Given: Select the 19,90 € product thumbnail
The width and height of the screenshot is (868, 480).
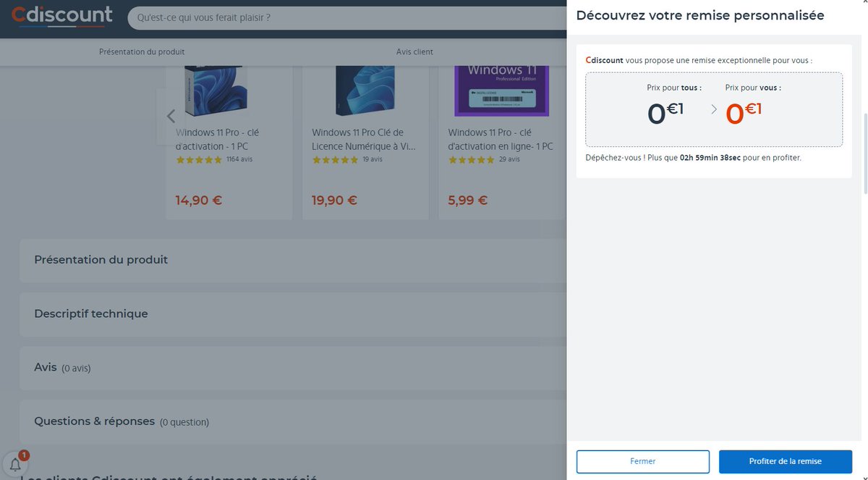Looking at the screenshot, I should (x=366, y=90).
